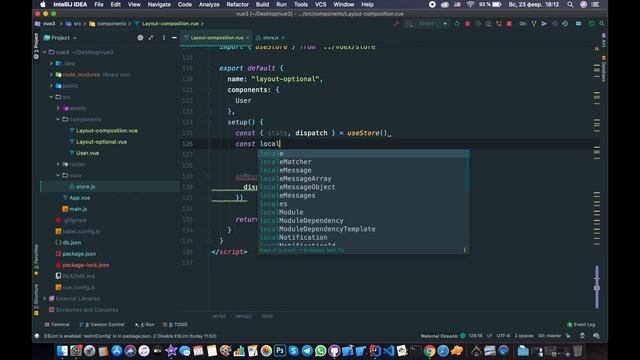
Task: Collapse the vue3 project root node
Action: coord(44,52)
